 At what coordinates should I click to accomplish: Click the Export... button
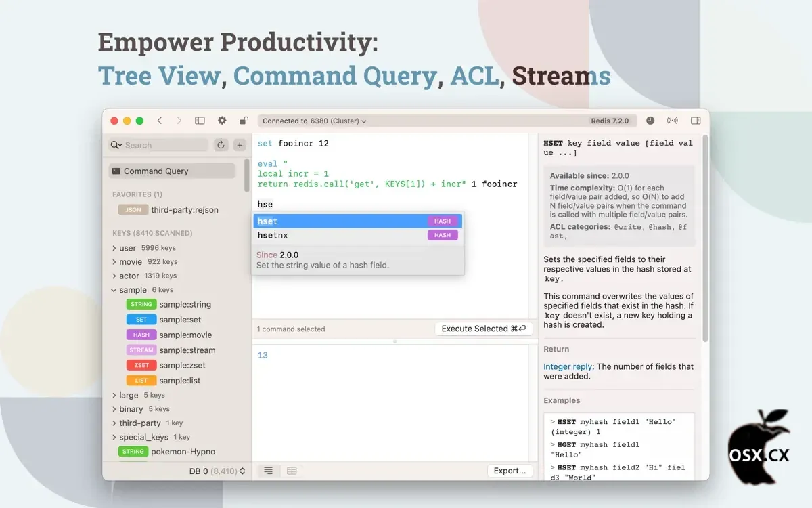(510, 471)
